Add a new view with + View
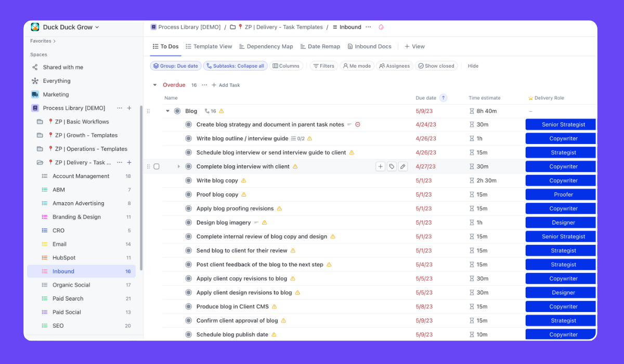The height and width of the screenshot is (364, 624). (414, 46)
